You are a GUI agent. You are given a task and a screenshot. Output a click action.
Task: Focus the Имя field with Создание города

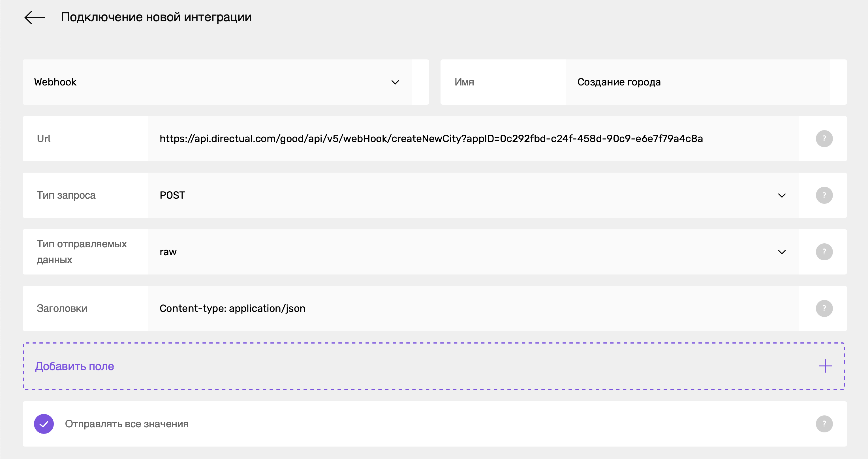coord(698,82)
